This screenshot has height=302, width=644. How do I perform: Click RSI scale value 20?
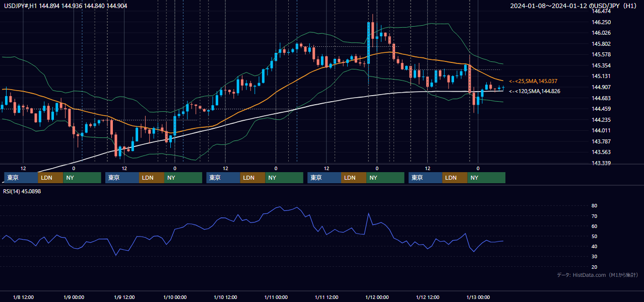(594, 267)
